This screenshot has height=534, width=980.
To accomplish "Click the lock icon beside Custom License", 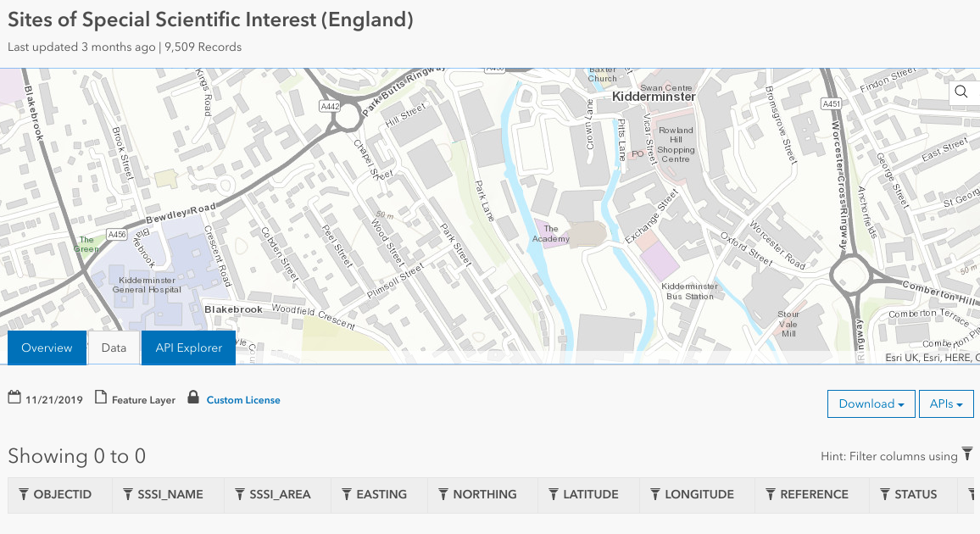I will pyautogui.click(x=193, y=398).
